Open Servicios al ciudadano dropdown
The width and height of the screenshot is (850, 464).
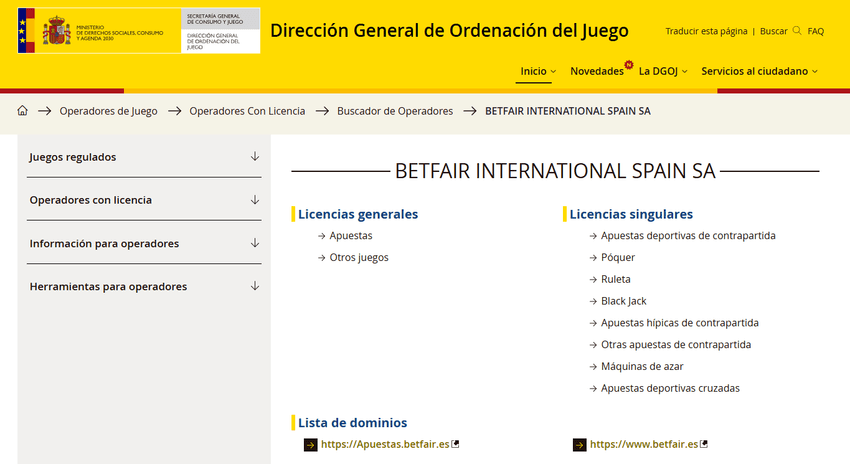759,71
